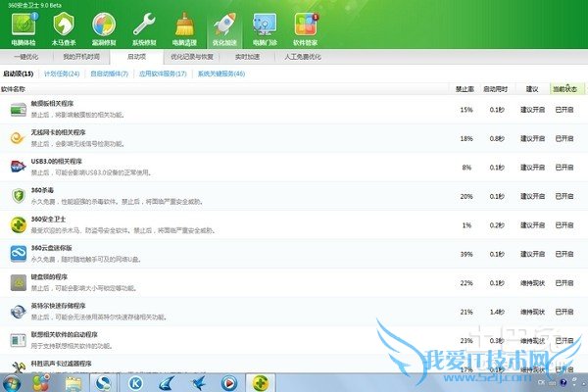Open 电脑清理 broom cleanup icon
Image resolution: width=588 pixels, height=392 pixels.
pyautogui.click(x=184, y=29)
